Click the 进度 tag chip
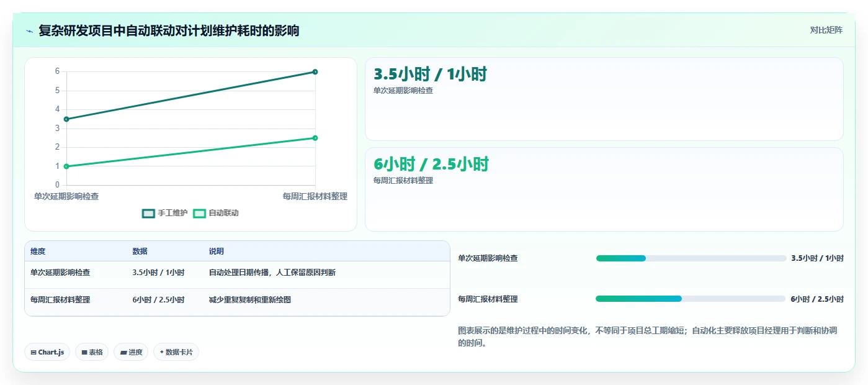Image resolution: width=868 pixels, height=385 pixels. click(131, 352)
